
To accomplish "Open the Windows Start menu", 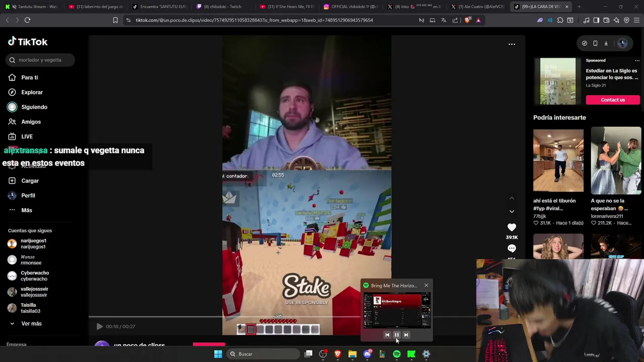I will (218, 354).
